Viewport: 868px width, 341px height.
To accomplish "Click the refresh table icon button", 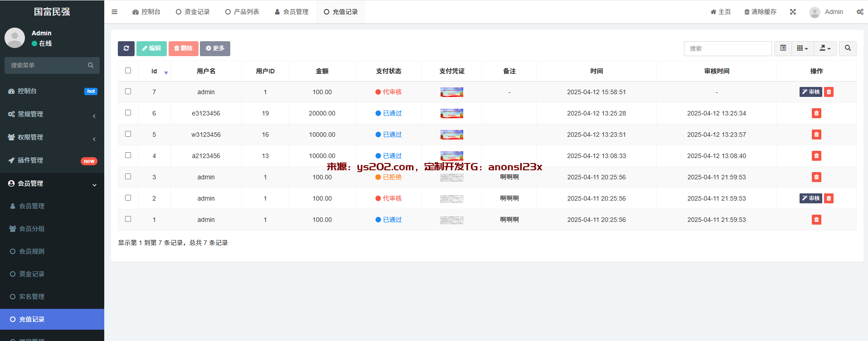I will pos(126,48).
